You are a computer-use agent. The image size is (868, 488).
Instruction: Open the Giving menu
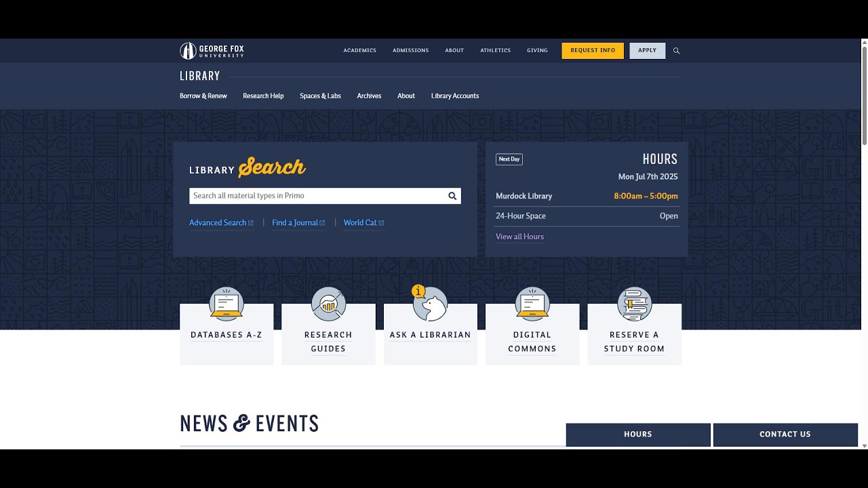[x=537, y=51]
